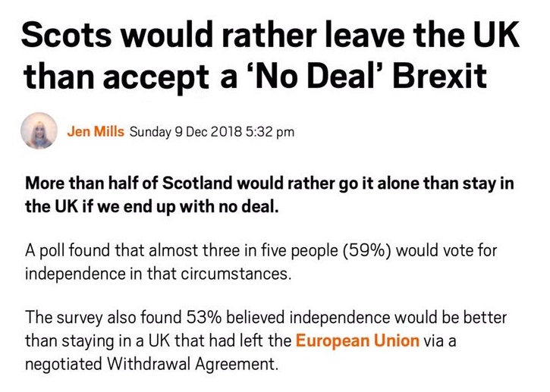Click 'Brexit' in the article headline

[x=439, y=75]
